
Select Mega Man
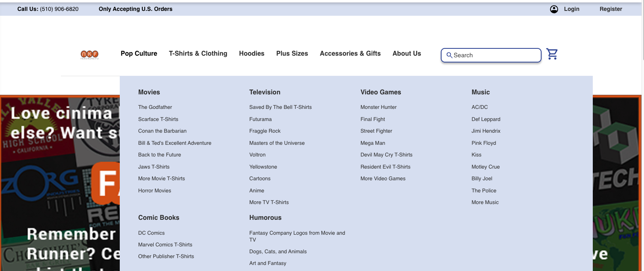click(373, 143)
